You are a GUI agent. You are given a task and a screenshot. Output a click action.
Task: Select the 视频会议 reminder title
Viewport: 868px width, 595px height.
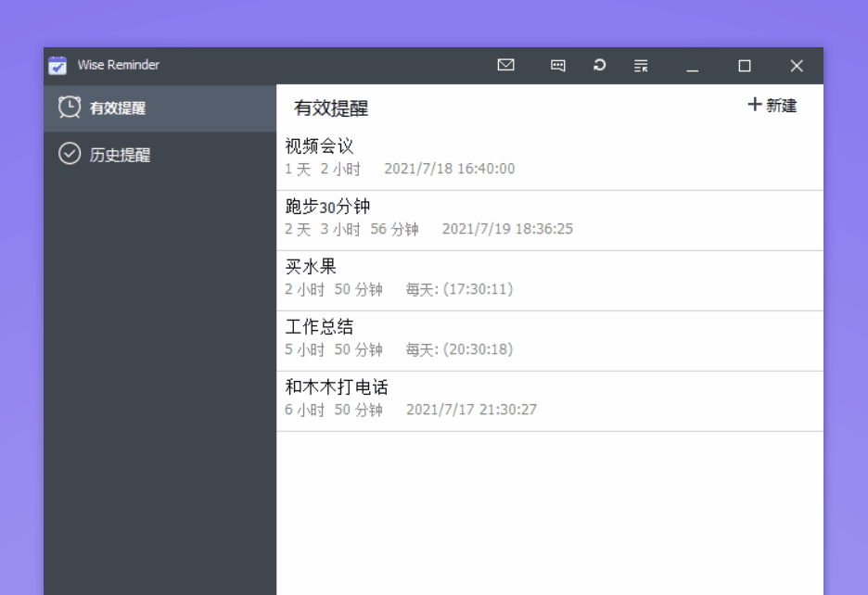(x=319, y=146)
